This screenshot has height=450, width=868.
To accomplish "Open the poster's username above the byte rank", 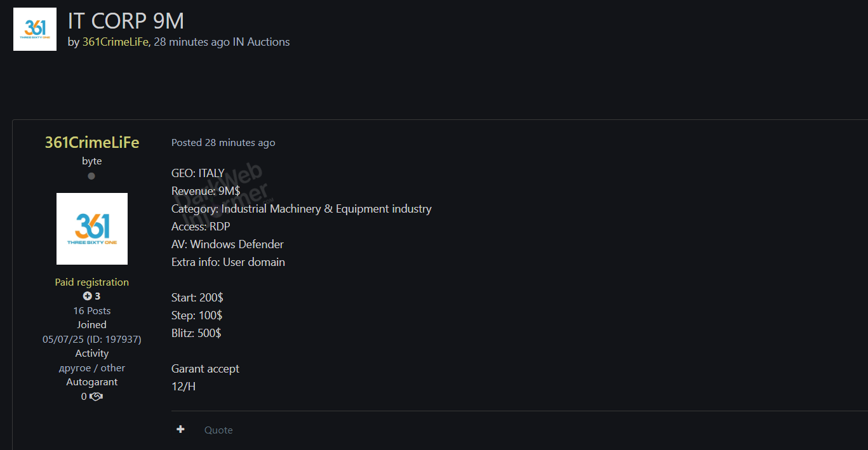I will pos(92,142).
